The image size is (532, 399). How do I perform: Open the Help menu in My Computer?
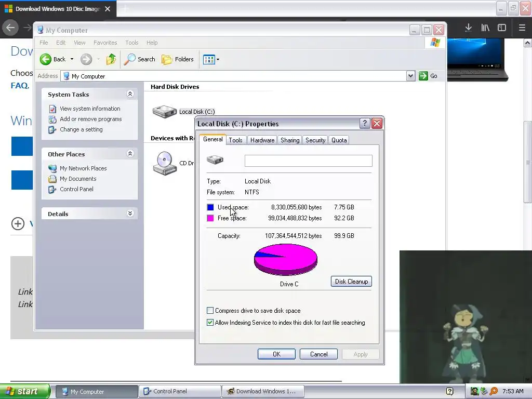[152, 43]
